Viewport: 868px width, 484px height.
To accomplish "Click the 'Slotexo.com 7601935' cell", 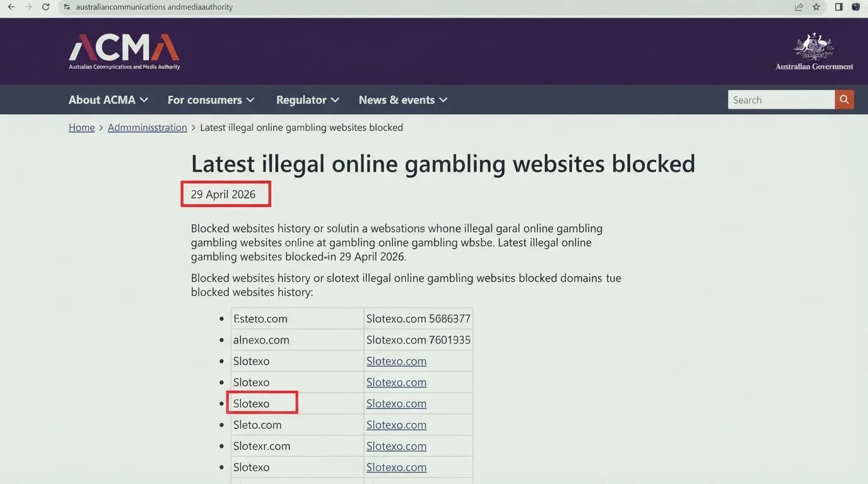I will coord(418,340).
